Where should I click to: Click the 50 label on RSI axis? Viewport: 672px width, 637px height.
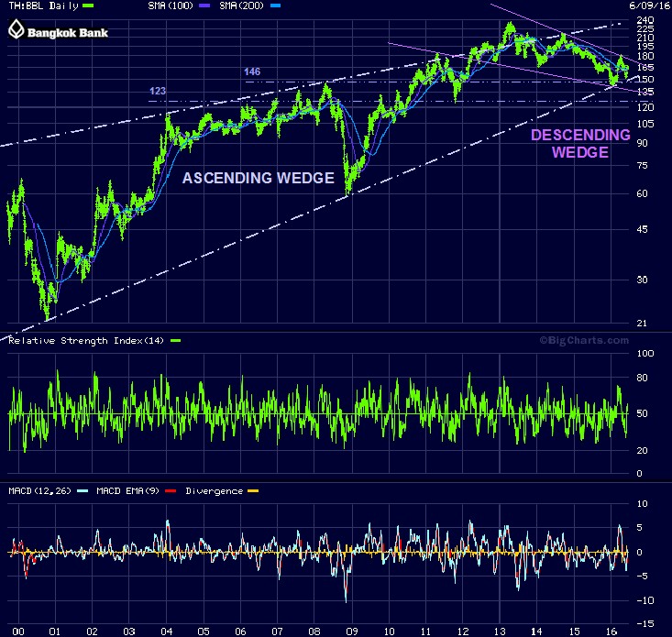click(x=642, y=413)
